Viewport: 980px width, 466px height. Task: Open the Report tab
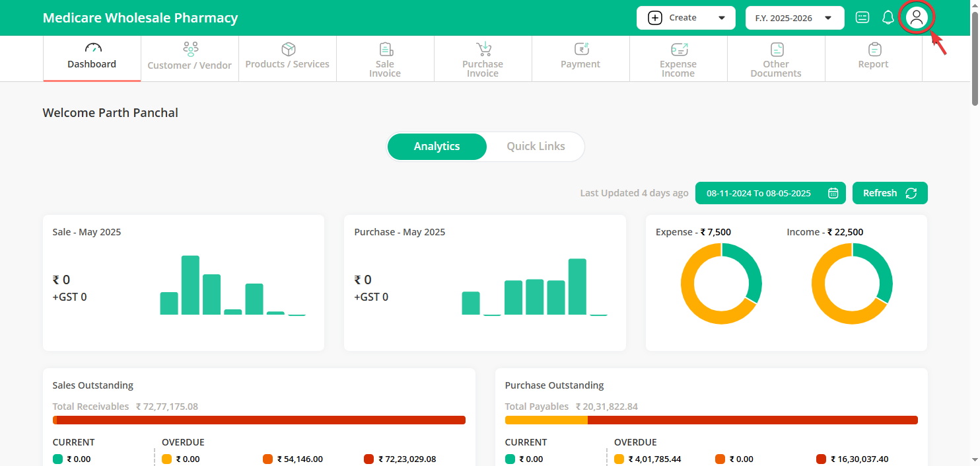tap(873, 58)
